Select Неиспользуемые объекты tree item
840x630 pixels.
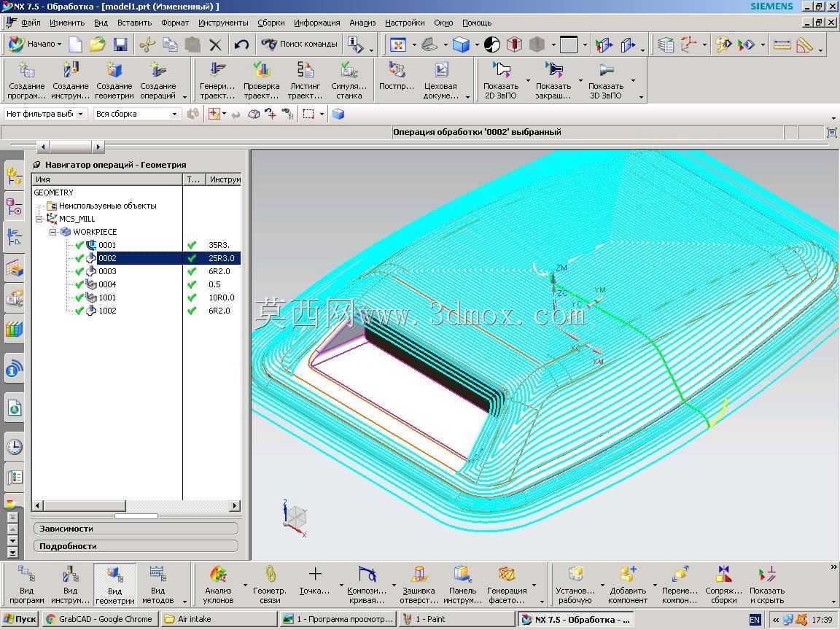pyautogui.click(x=107, y=206)
